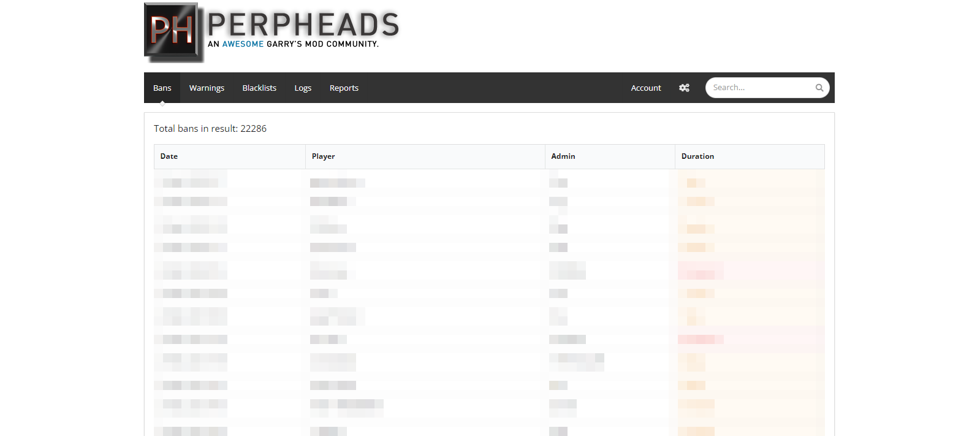Click the first red-highlighted duration cell
This screenshot has height=436, width=980.
tap(701, 270)
